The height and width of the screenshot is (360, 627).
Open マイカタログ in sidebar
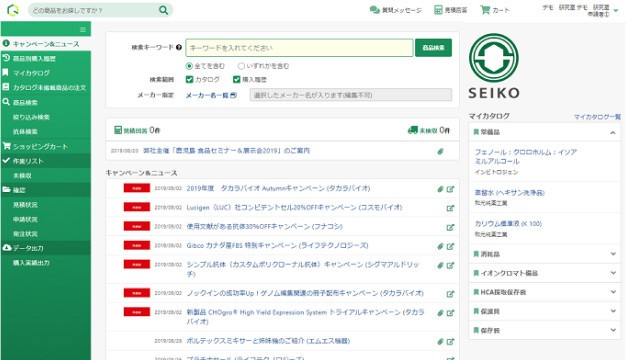[x=46, y=73]
